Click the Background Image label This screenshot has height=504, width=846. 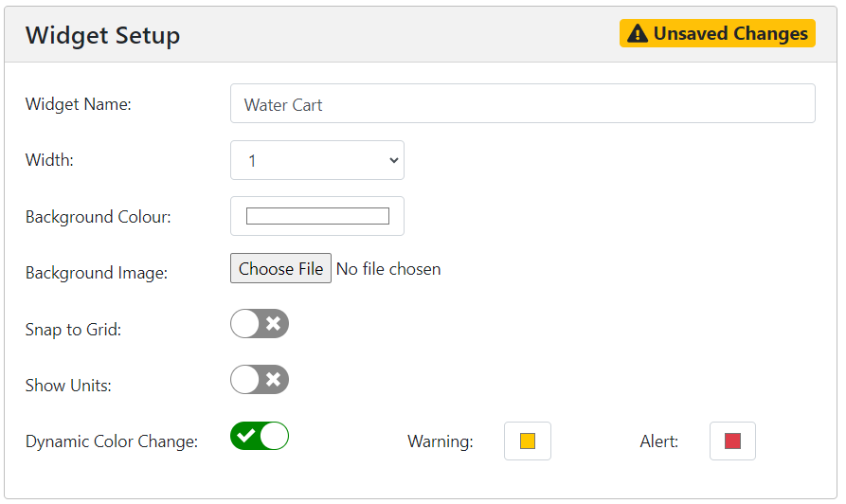pyautogui.click(x=97, y=273)
